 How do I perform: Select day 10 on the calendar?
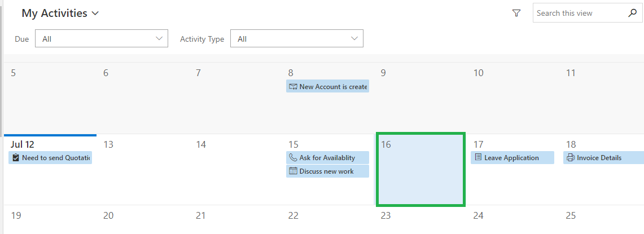513,98
